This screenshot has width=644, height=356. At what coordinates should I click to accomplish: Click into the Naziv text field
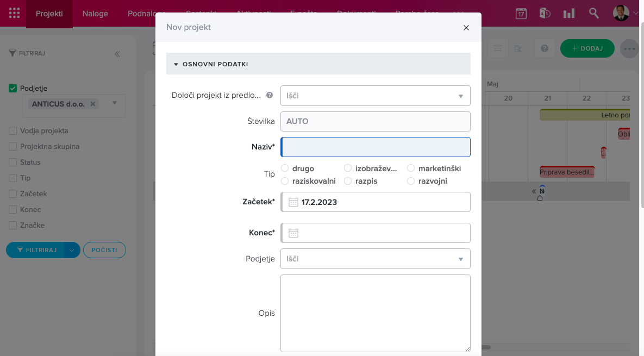click(375, 147)
